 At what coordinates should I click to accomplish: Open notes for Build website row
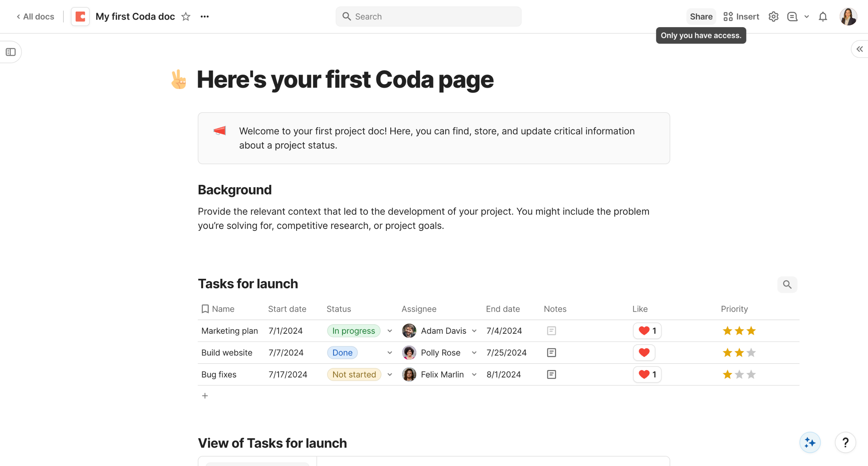551,352
